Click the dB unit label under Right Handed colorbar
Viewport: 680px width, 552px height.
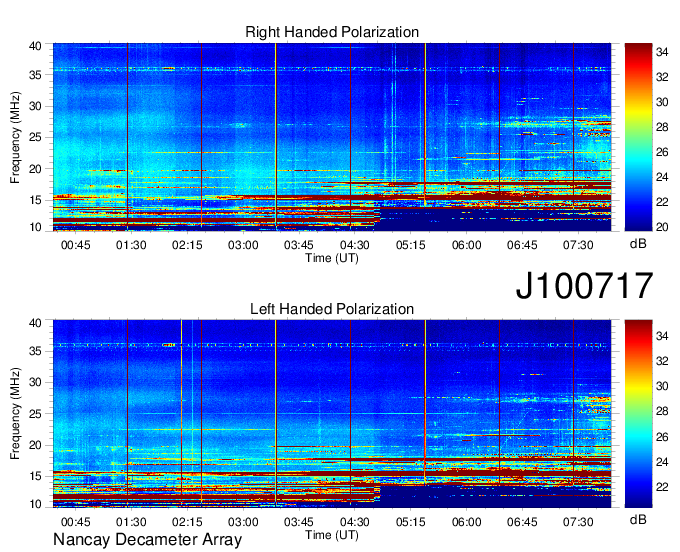(x=638, y=244)
